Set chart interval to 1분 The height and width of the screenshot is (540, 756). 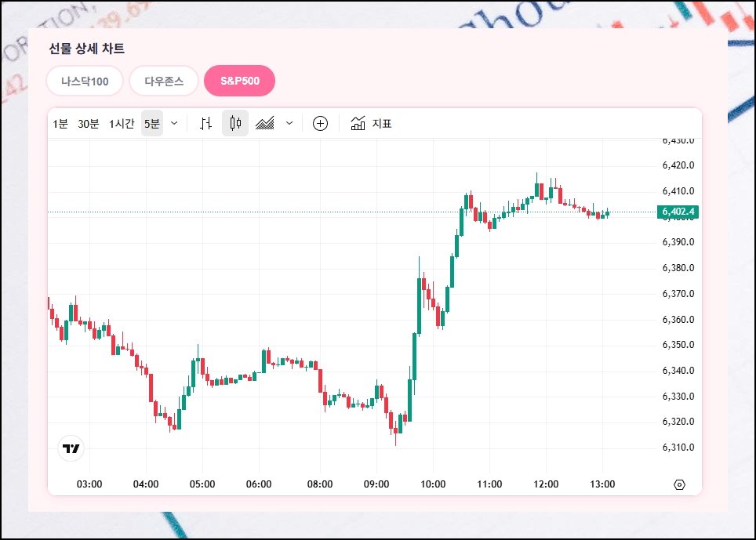click(x=60, y=124)
